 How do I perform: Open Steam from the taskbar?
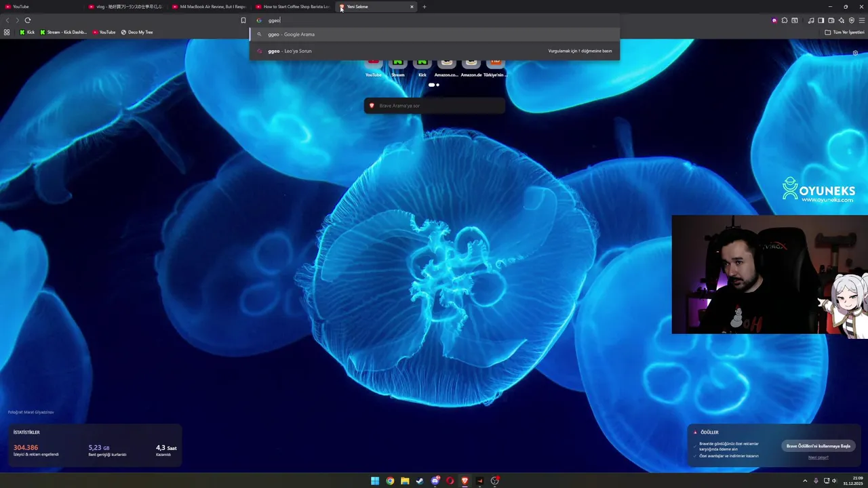click(x=420, y=481)
